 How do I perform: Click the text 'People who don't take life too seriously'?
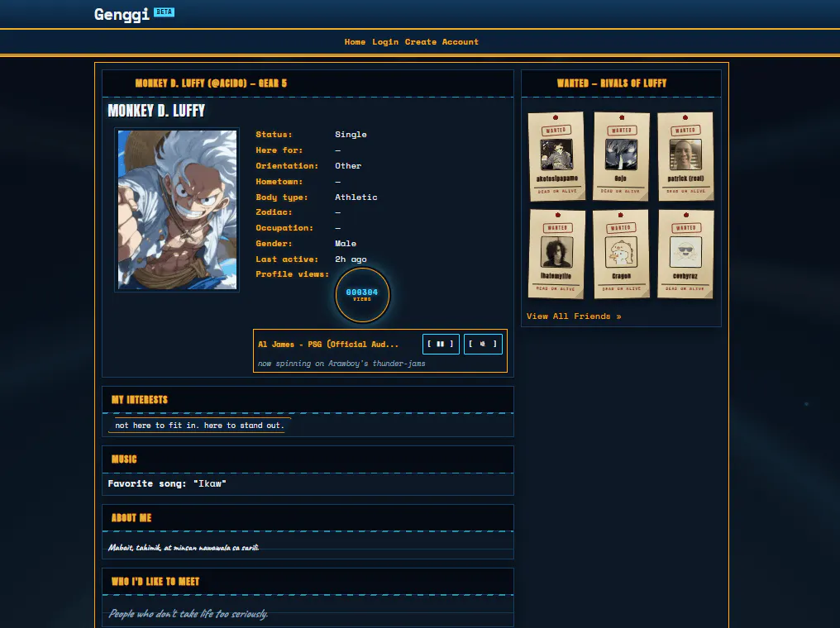[x=188, y=614]
